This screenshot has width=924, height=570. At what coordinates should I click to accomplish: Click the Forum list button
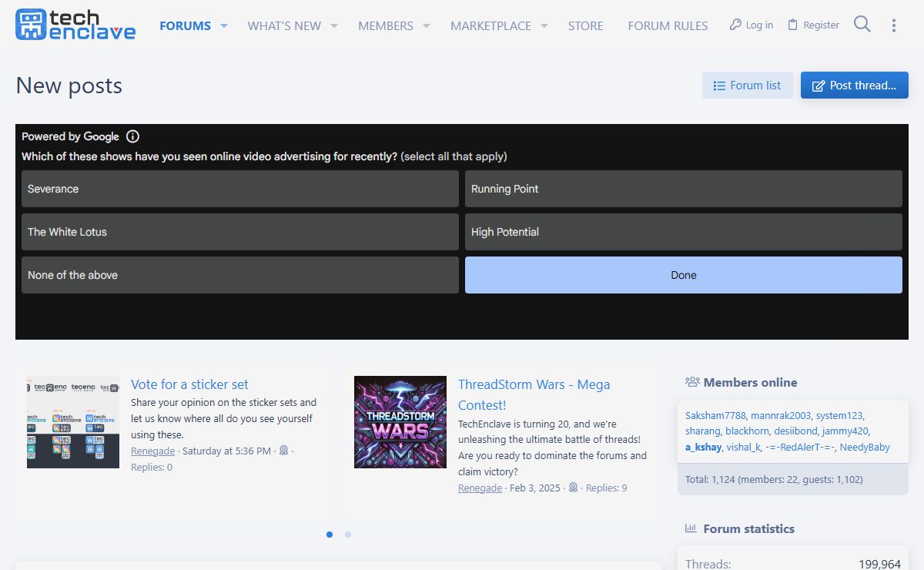747,85
